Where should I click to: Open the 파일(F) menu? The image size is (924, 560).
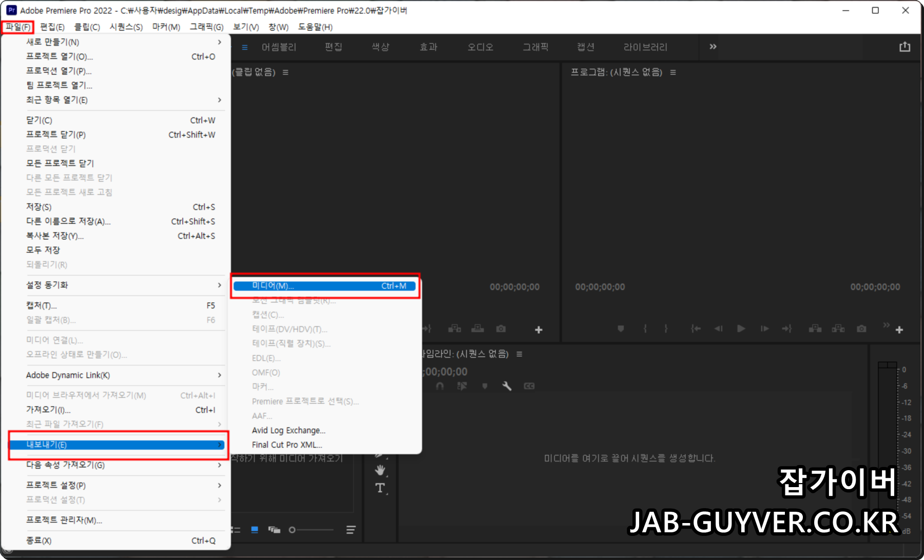point(18,27)
